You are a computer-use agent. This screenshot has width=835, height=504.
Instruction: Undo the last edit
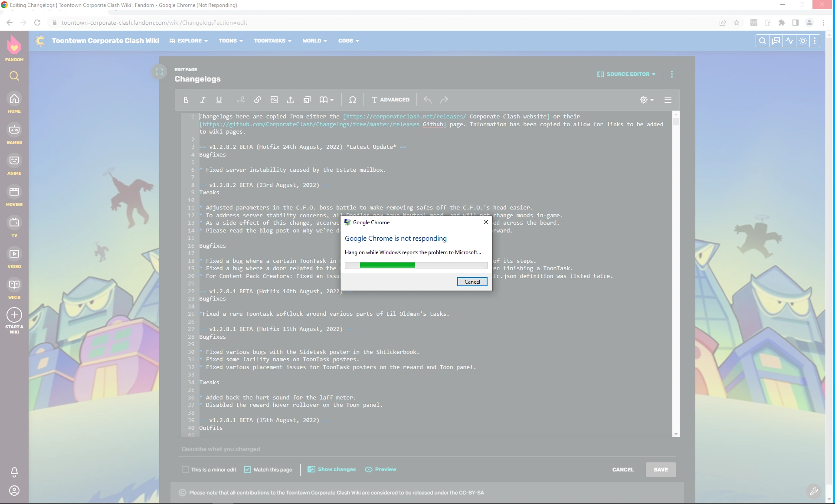click(x=427, y=100)
